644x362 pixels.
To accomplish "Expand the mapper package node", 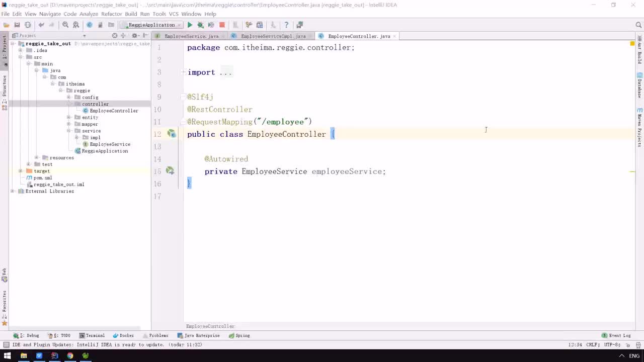I will point(69,124).
